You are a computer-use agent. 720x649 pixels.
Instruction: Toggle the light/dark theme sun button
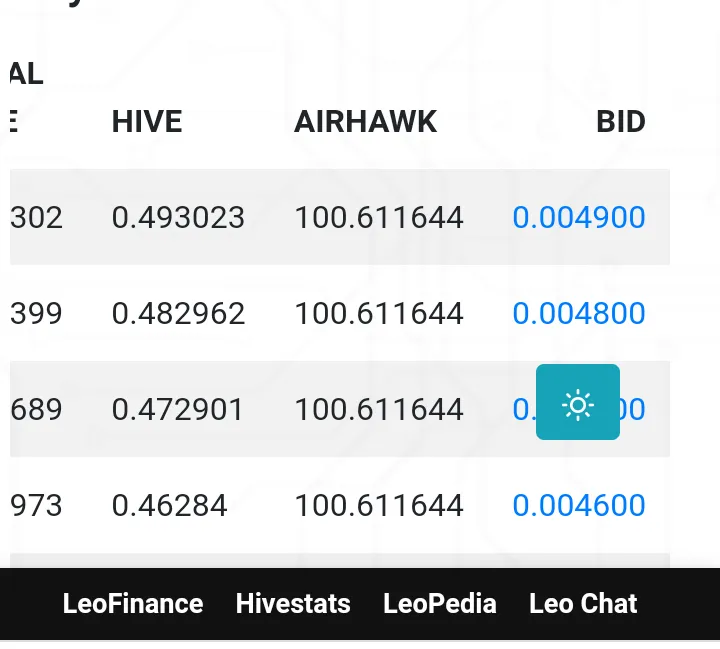tap(578, 402)
